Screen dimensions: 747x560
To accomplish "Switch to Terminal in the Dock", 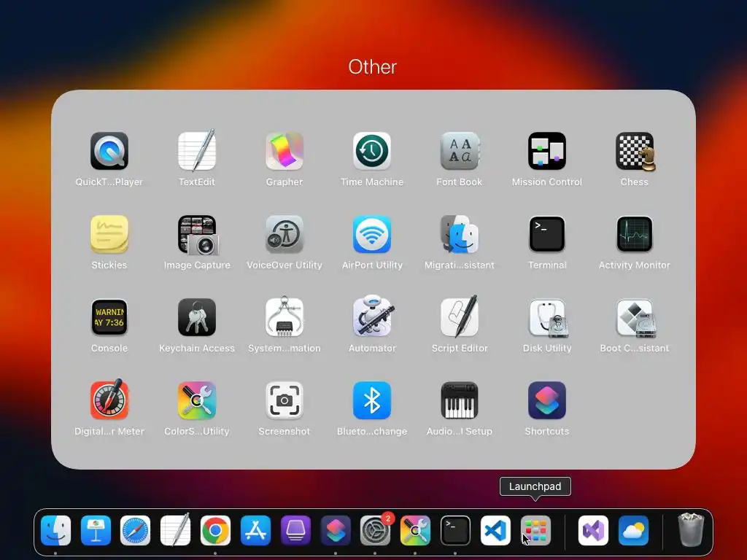I will (455, 531).
